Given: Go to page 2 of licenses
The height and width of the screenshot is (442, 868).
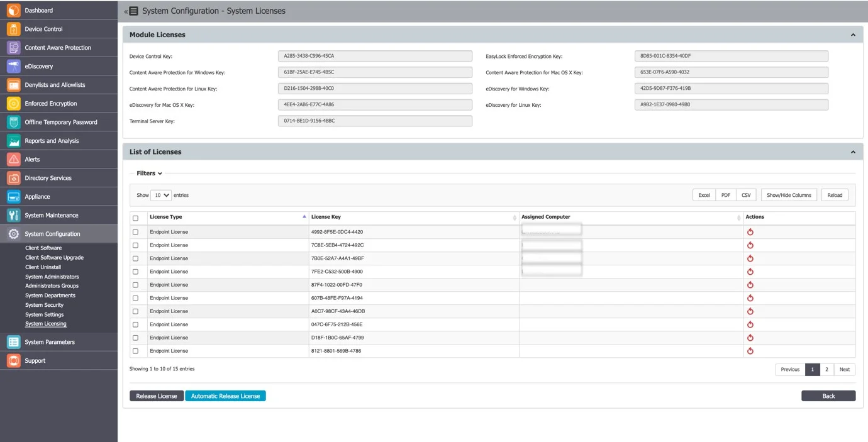Looking at the screenshot, I should point(826,370).
